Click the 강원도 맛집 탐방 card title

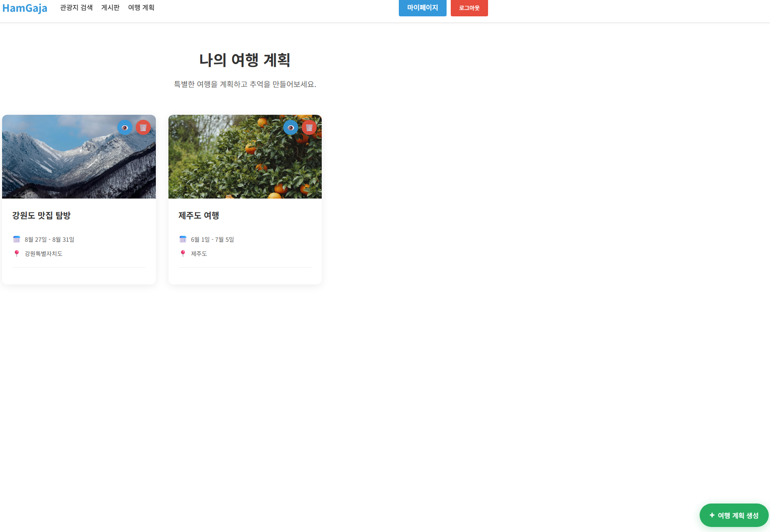[41, 215]
